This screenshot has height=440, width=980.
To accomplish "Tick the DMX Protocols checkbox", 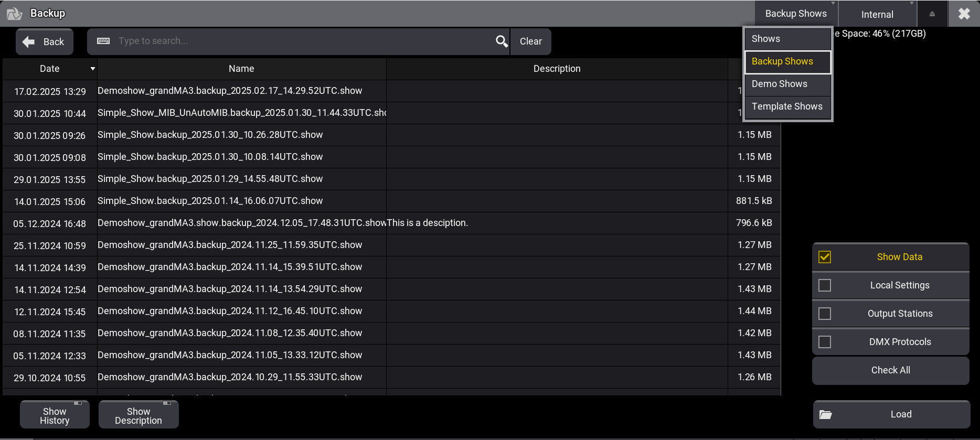I will pyautogui.click(x=825, y=342).
